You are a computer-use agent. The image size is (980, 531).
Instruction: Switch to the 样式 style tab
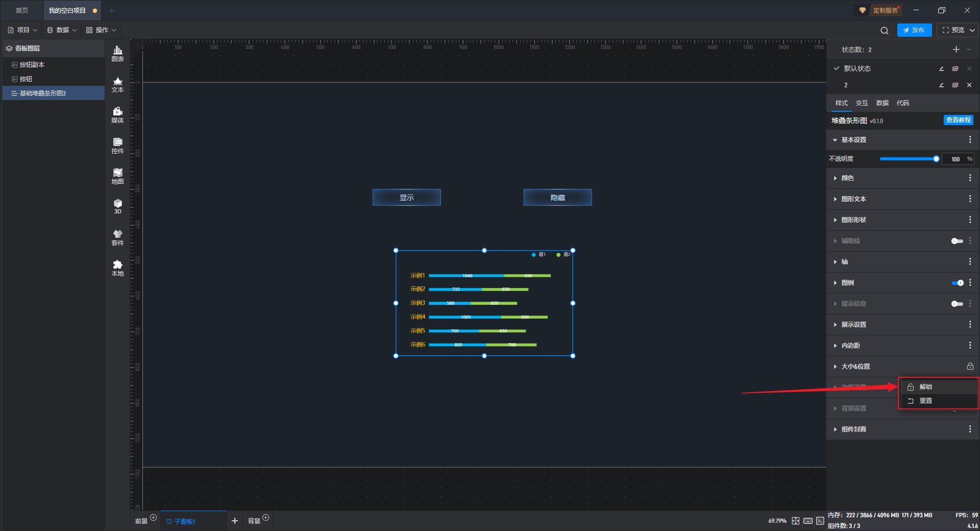tap(841, 103)
